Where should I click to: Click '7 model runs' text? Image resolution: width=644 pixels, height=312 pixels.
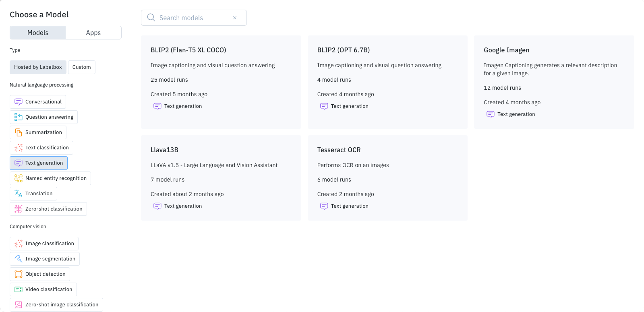pyautogui.click(x=168, y=180)
